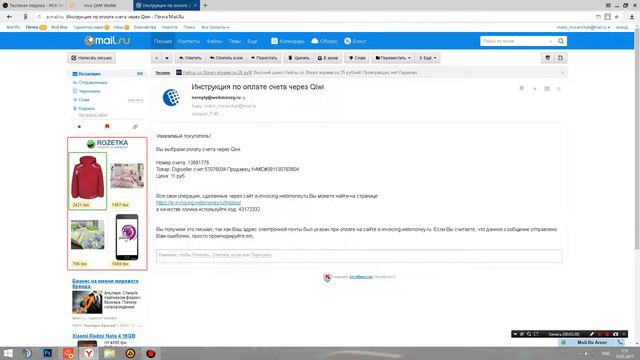Switch to Тестовая покупка browser tab
The image size is (640, 360).
pos(33,5)
